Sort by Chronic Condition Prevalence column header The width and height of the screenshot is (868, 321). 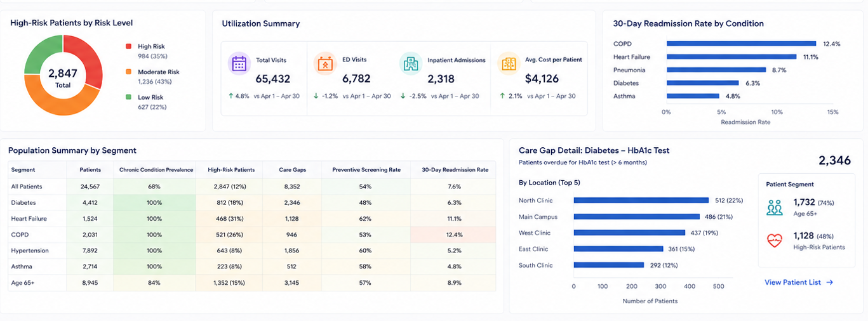(x=156, y=170)
